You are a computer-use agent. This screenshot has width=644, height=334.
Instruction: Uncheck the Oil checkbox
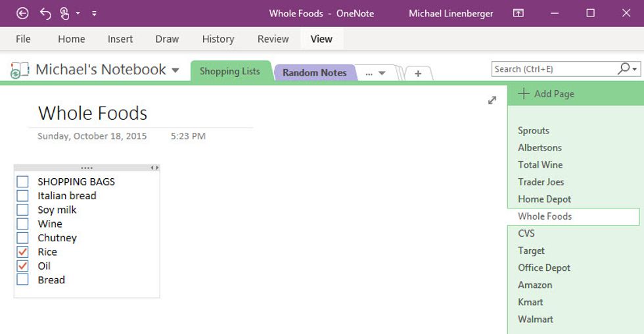(23, 266)
